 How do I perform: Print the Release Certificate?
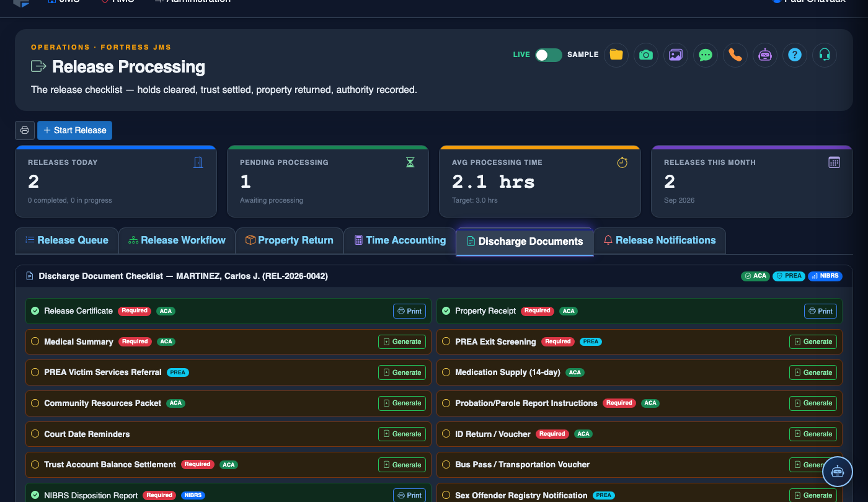(409, 311)
